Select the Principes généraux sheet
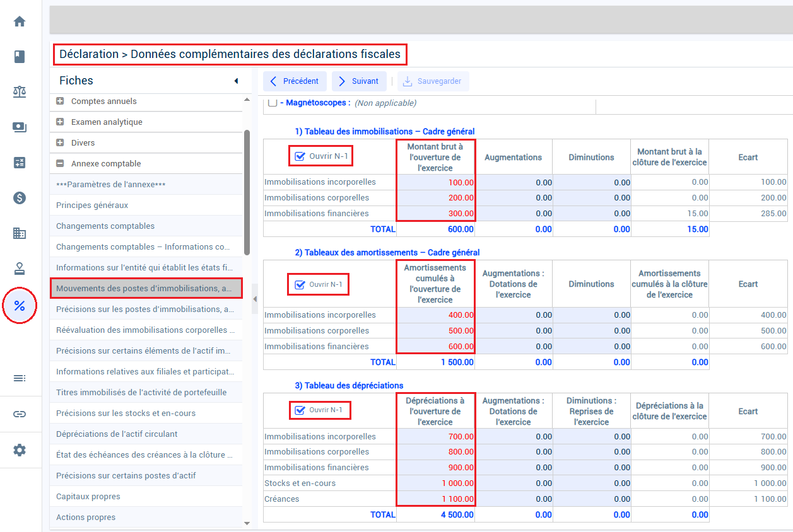Screen dimensions: 793x532 (146, 205)
